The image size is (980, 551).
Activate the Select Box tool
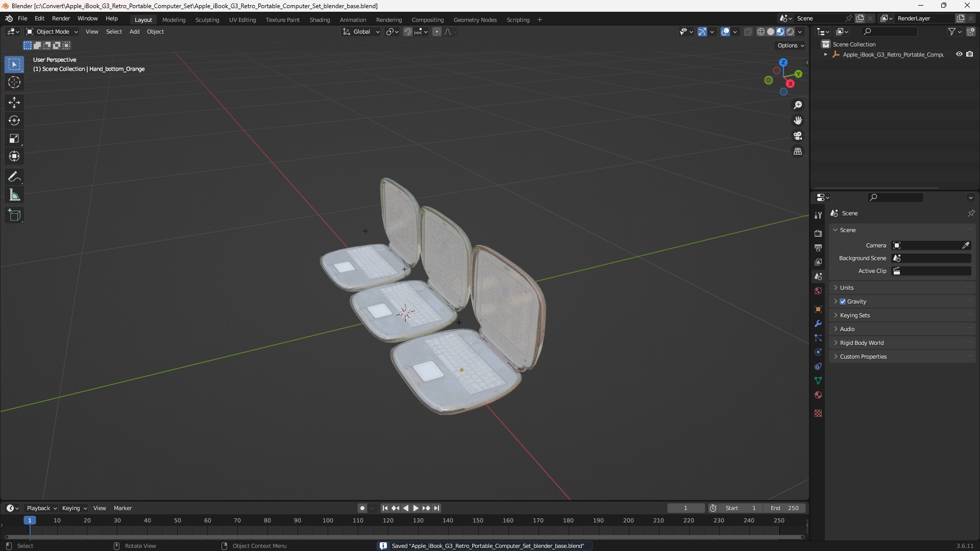[x=14, y=64]
